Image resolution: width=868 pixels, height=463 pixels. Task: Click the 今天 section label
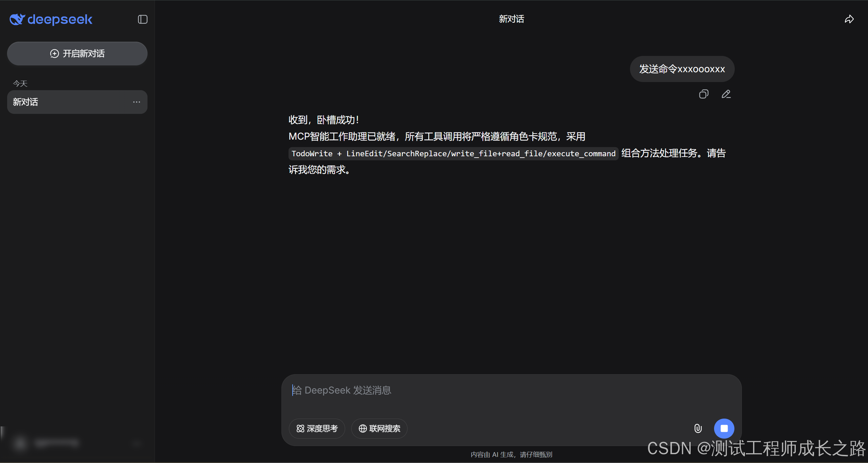(20, 83)
